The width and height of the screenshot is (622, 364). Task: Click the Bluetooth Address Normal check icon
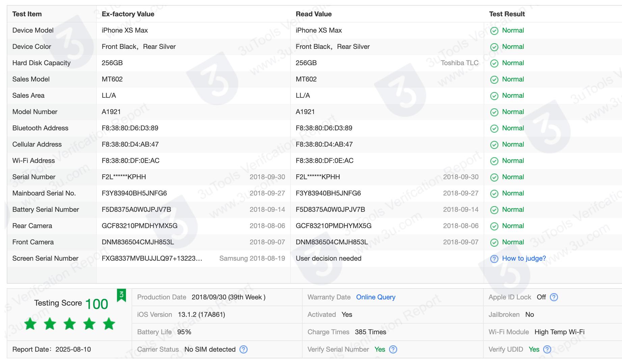[494, 129]
